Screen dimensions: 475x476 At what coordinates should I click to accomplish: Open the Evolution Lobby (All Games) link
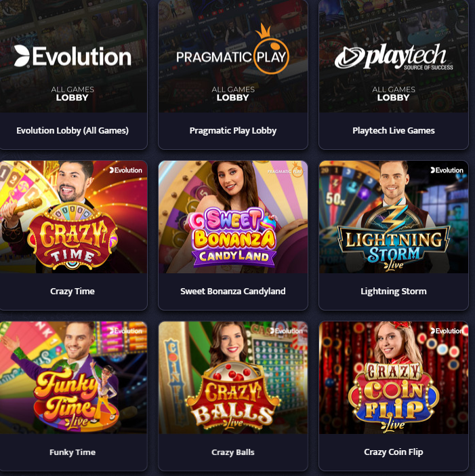coord(73,131)
